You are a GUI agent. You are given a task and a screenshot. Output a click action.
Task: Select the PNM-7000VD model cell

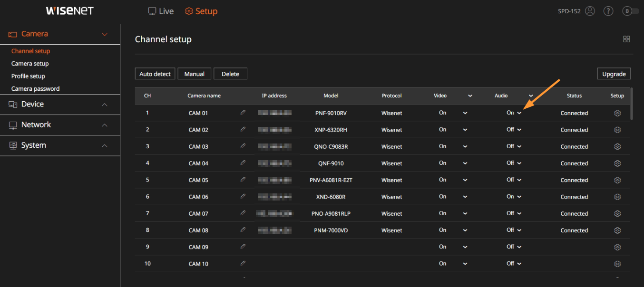point(331,230)
